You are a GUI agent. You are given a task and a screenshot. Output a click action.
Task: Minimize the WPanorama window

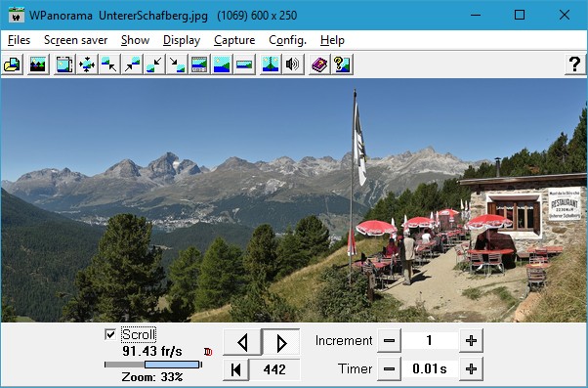click(476, 15)
